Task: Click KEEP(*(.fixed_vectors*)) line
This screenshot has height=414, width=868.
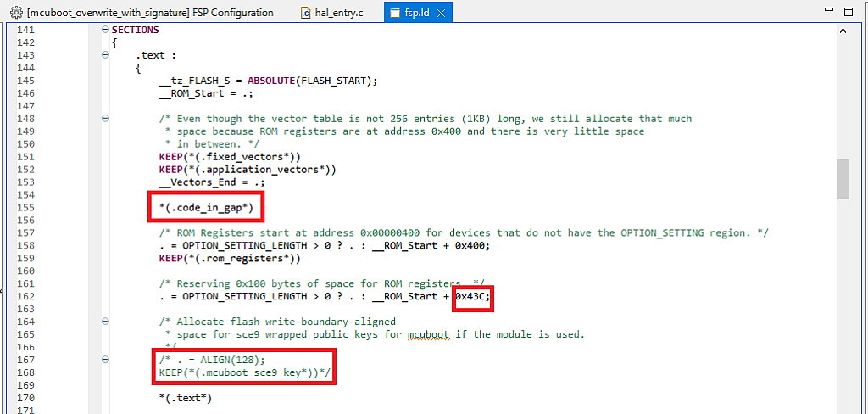Action: [x=229, y=156]
